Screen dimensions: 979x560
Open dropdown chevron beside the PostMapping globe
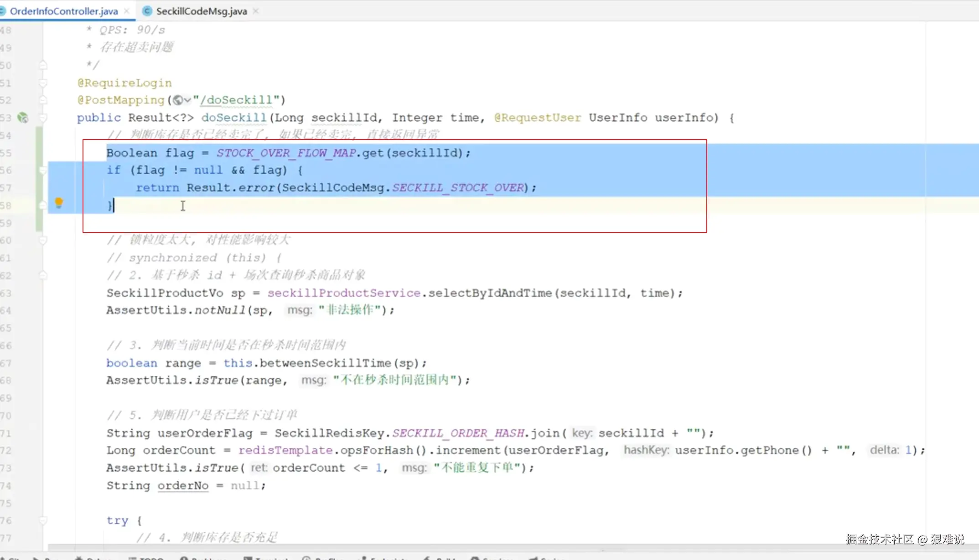(187, 100)
